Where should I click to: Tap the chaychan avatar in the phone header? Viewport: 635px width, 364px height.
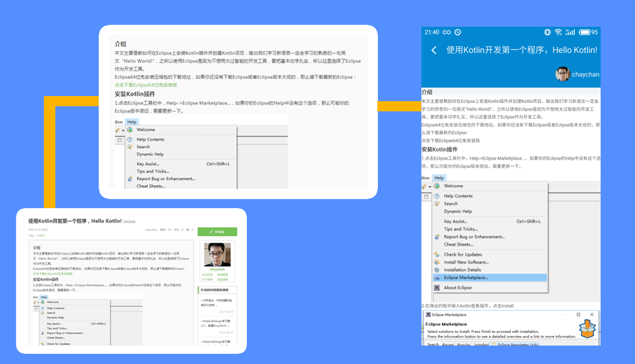point(562,74)
